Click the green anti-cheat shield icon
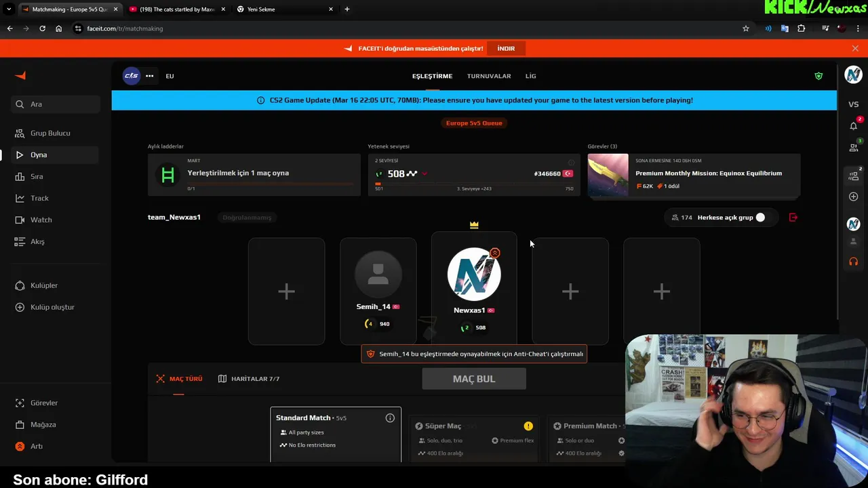868x488 pixels. point(818,76)
